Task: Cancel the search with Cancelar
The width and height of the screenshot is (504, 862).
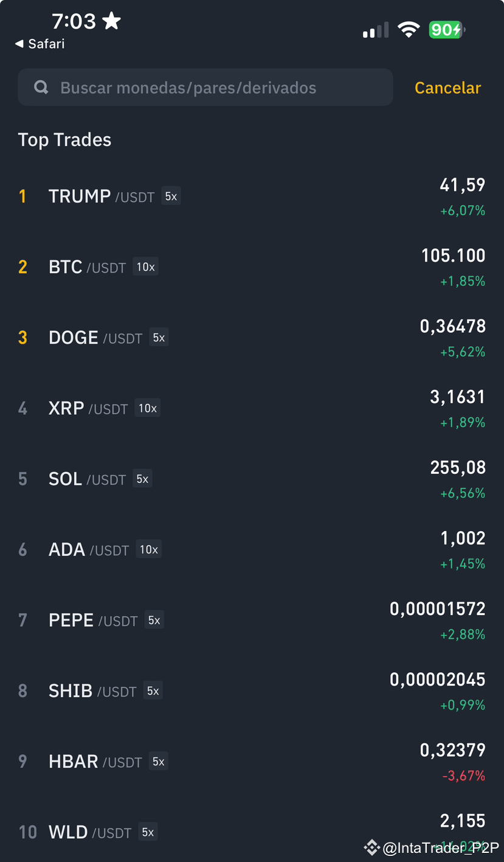Action: (x=447, y=88)
